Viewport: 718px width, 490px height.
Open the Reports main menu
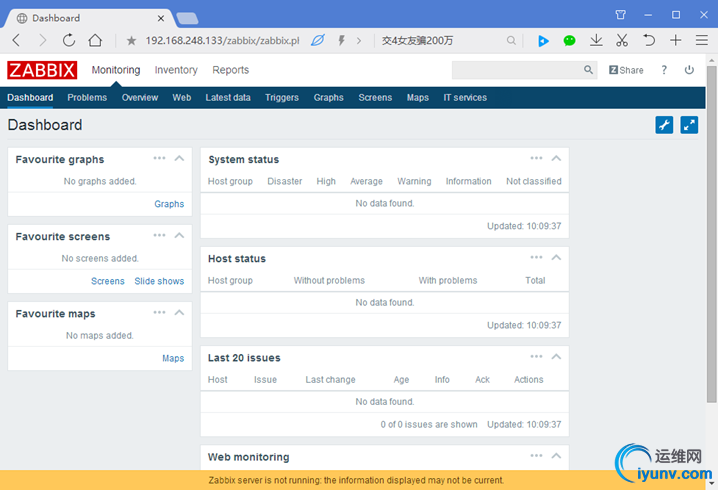pos(230,70)
